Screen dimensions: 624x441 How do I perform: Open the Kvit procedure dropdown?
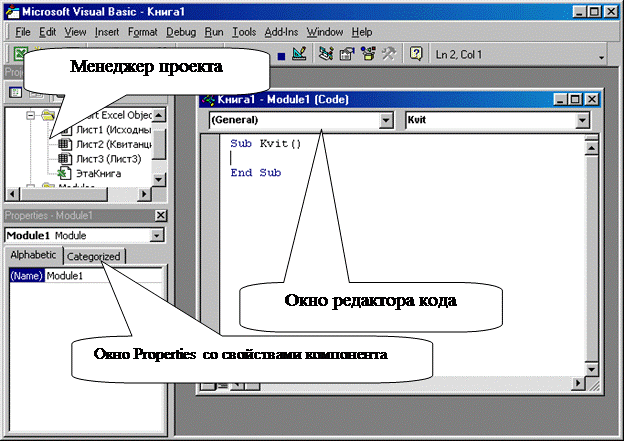(582, 120)
